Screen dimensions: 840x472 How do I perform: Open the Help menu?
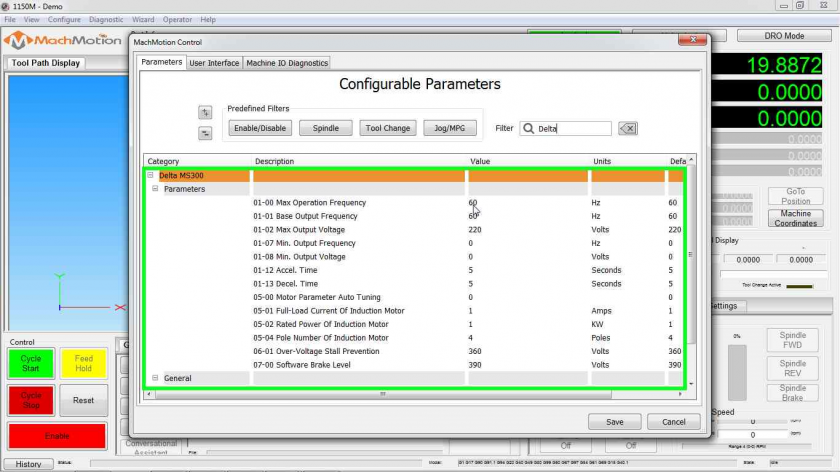208,19
